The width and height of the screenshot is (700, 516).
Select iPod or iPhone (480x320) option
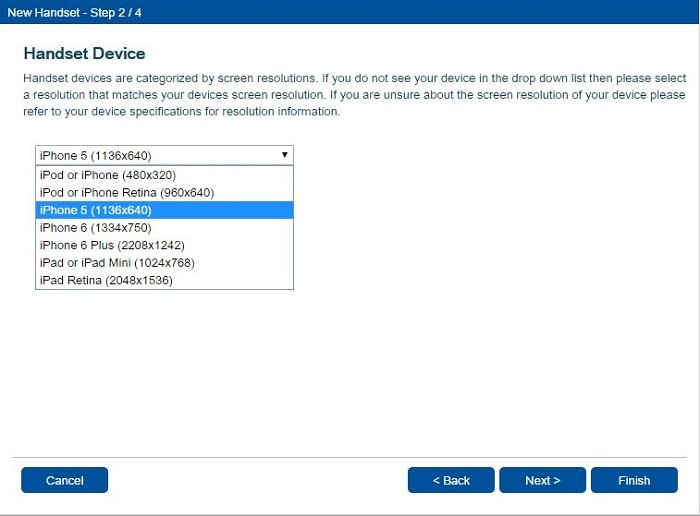(x=164, y=175)
